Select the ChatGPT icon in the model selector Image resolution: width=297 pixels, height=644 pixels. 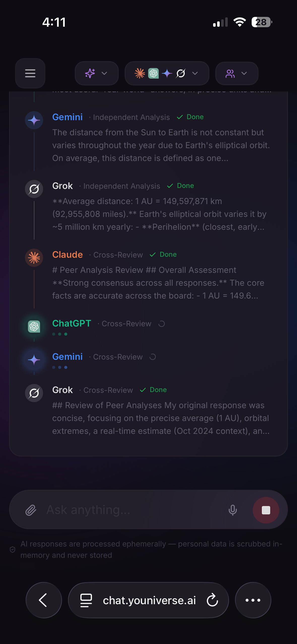click(153, 73)
